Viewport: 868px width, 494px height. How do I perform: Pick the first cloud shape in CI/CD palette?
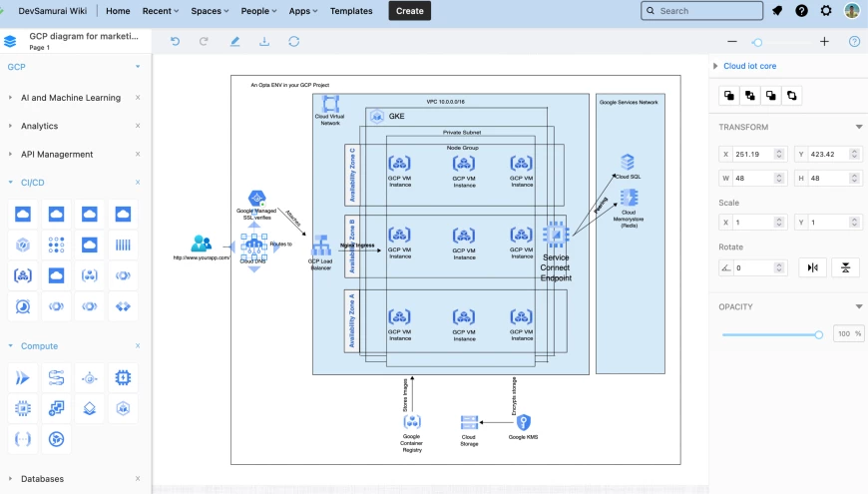coord(23,214)
